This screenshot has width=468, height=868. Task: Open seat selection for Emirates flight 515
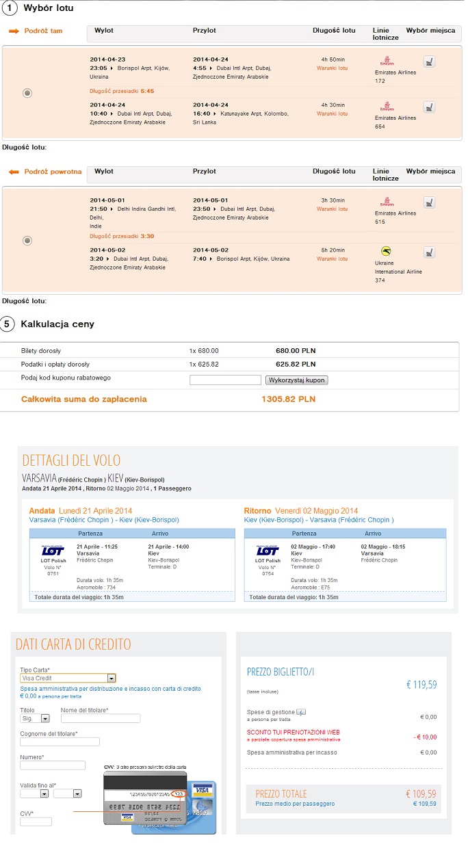429,202
